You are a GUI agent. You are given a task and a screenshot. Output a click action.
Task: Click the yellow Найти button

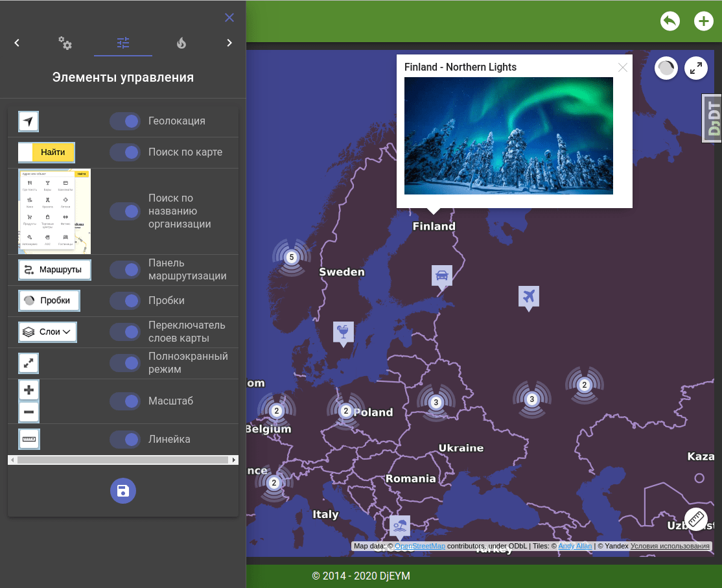coord(53,152)
